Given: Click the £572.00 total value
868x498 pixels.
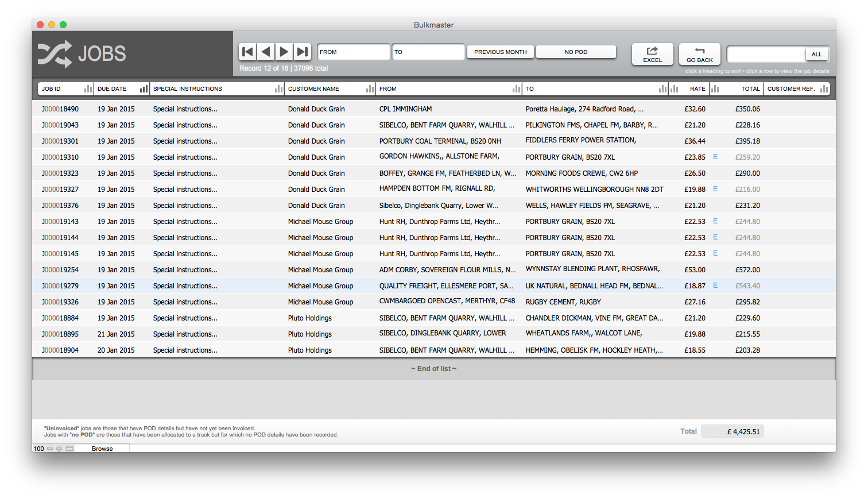Looking at the screenshot, I should pyautogui.click(x=747, y=269).
